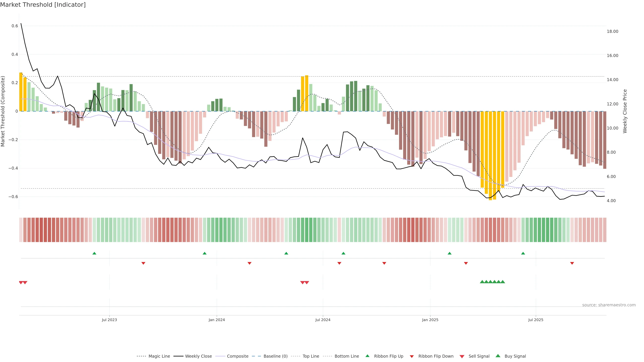The width and height of the screenshot is (644, 362).
Task: Click the Baseline (0) legend item
Action: coord(275,356)
